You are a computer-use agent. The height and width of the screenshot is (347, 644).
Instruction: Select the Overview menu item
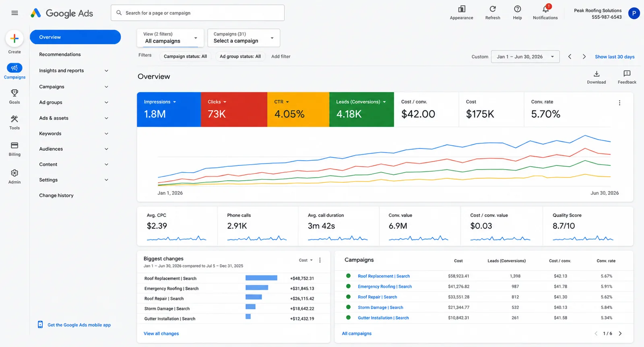(75, 37)
